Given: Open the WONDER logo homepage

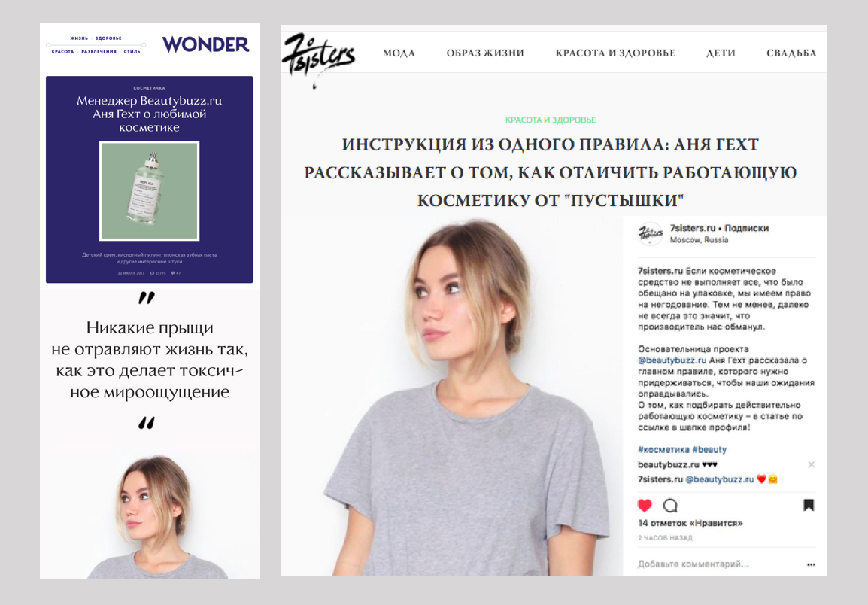Looking at the screenshot, I should pyautogui.click(x=205, y=44).
